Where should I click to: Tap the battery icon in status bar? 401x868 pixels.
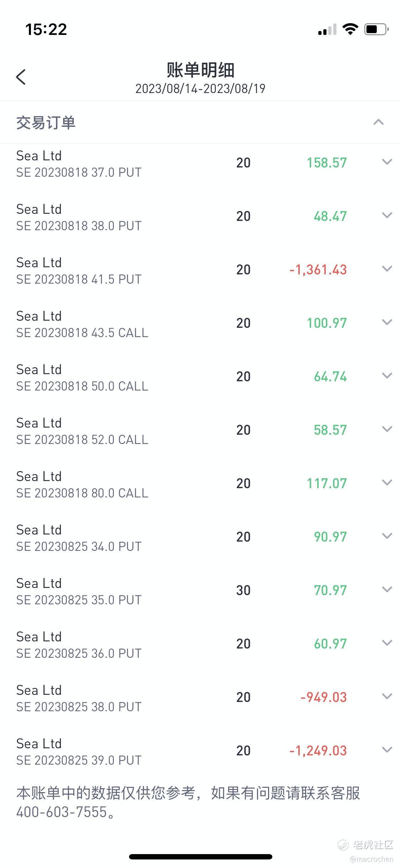tap(376, 30)
